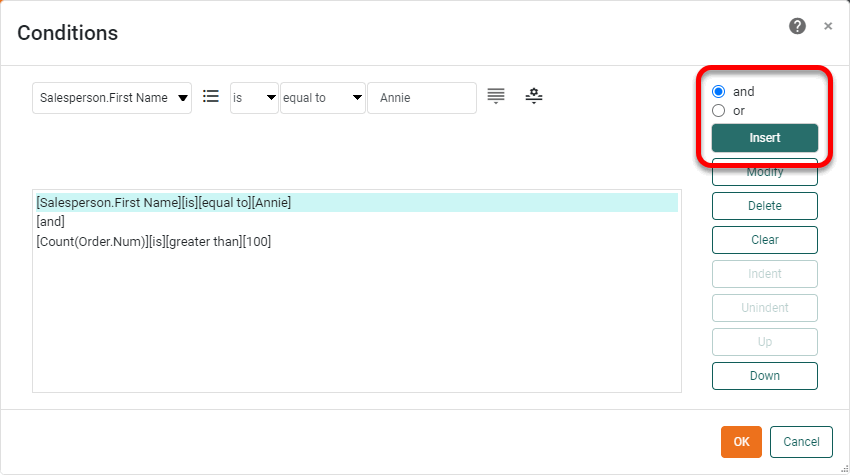Click the Modify button
The height and width of the screenshot is (475, 850).
764,174
